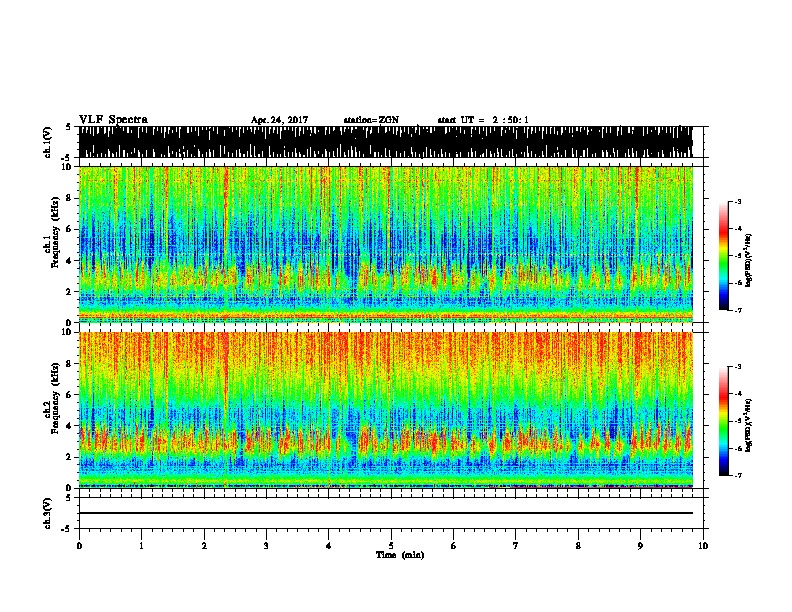
Task: Click the "3" tick on the Time axis
Action: (x=266, y=546)
